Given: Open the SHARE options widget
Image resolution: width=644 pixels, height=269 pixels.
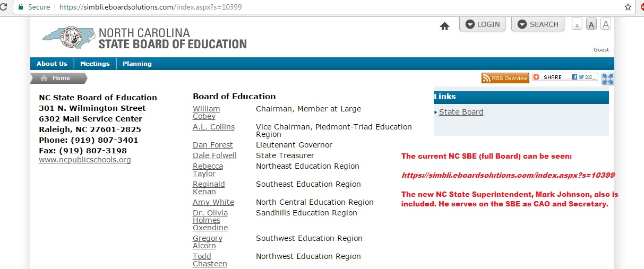Looking at the screenshot, I should pyautogui.click(x=565, y=77).
